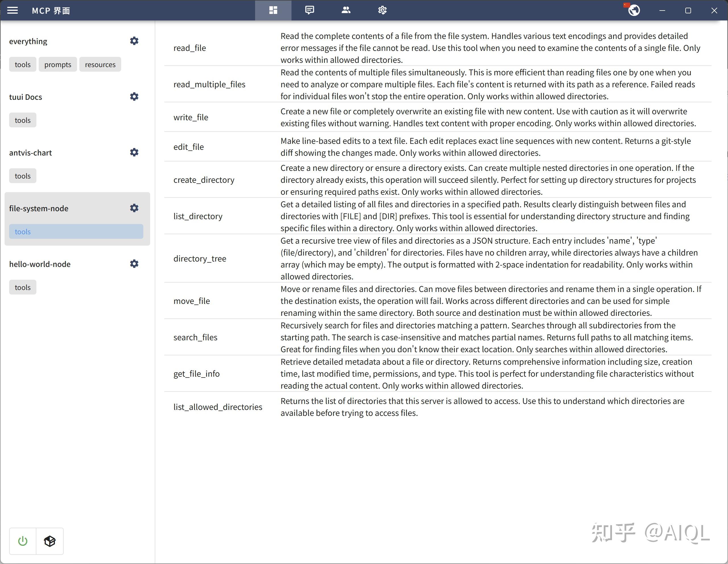This screenshot has height=564, width=728.
Task: Click the read_file tool row
Action: (190, 48)
